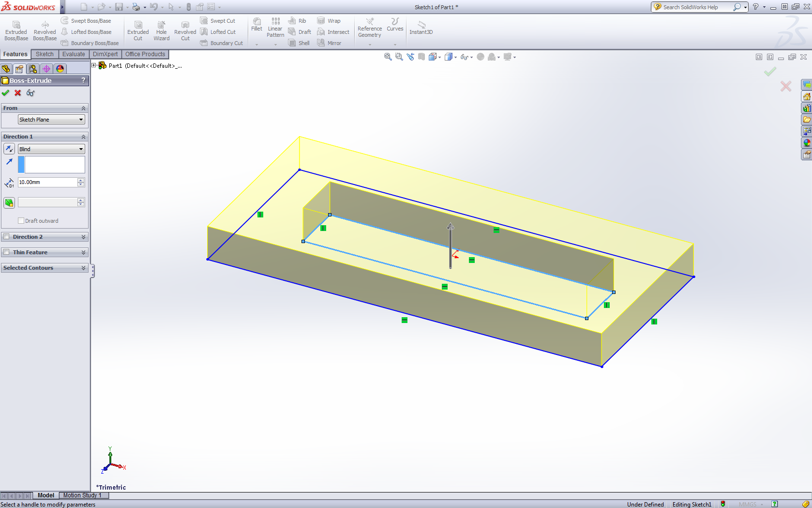812x508 pixels.
Task: Open the DisplayManager tab
Action: [x=60, y=69]
